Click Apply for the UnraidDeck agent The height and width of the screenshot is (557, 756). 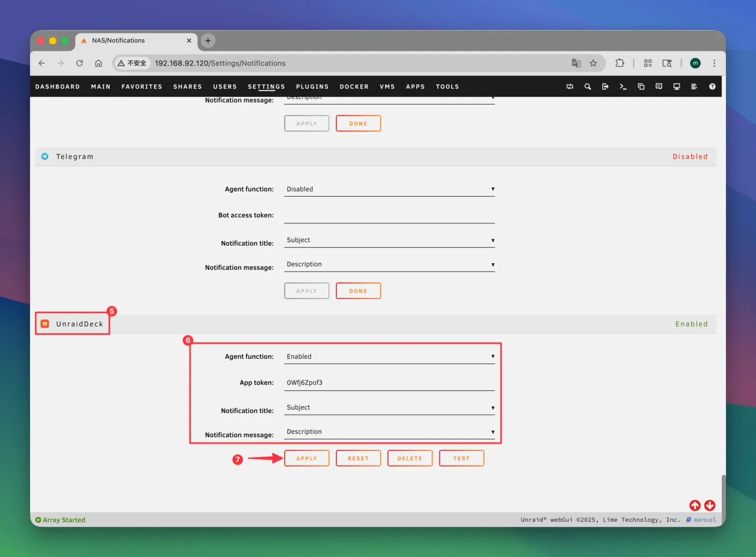click(307, 458)
